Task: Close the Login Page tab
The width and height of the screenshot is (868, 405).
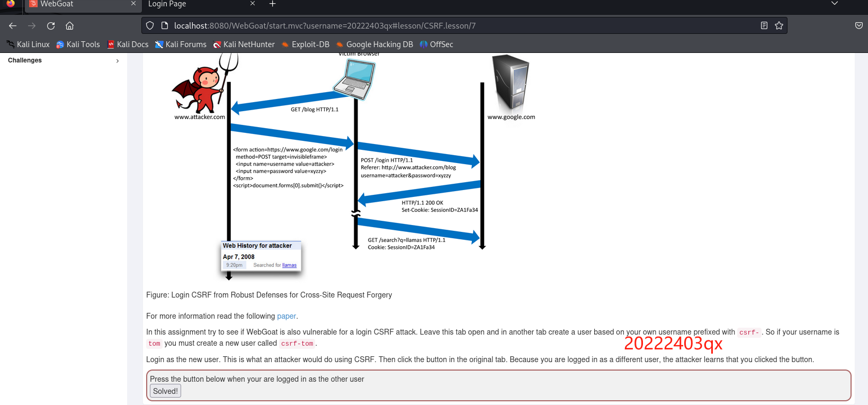Action: point(253,4)
